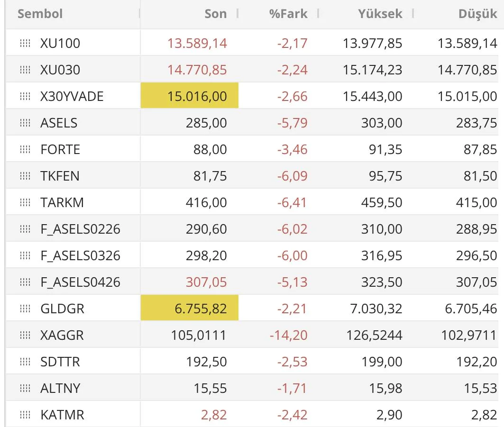
Task: Click the grip icon beside TKFEN
Action: tap(25, 176)
